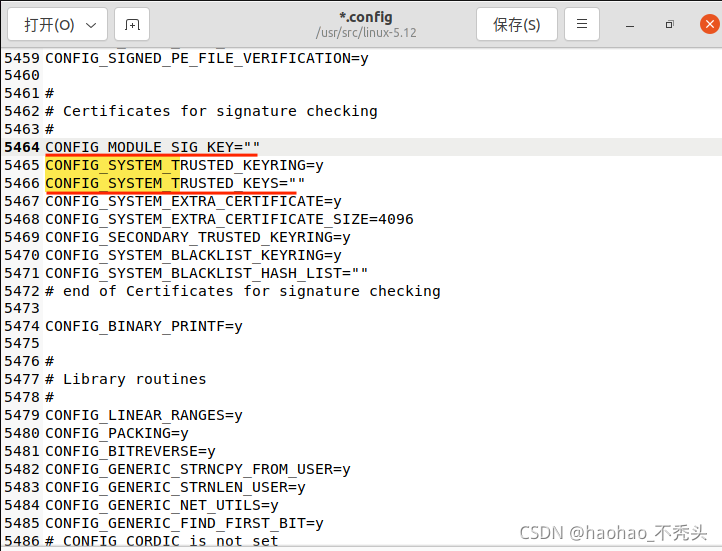
Task: Save the file with 保存(S)
Action: coord(517,24)
